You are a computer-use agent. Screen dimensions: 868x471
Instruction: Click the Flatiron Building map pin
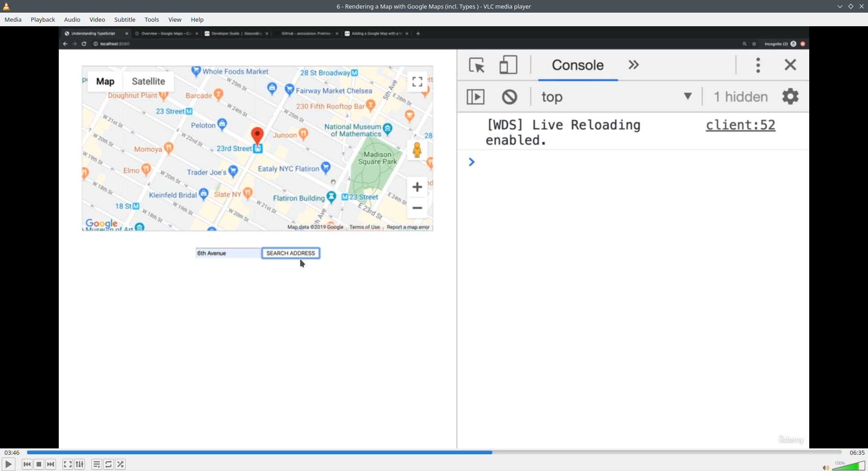[332, 197]
